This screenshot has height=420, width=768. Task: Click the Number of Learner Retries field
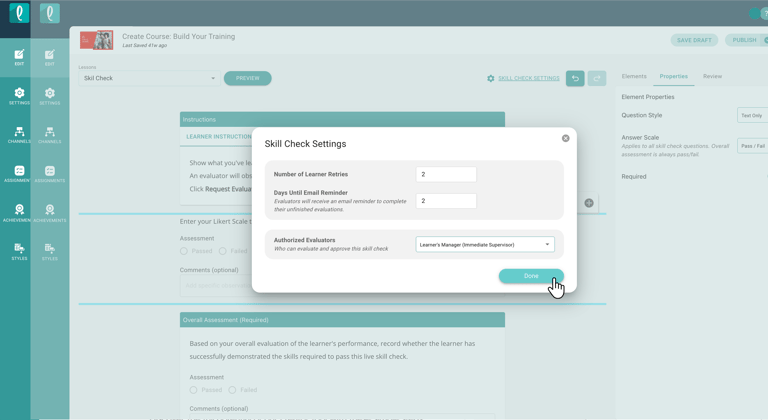coord(446,174)
